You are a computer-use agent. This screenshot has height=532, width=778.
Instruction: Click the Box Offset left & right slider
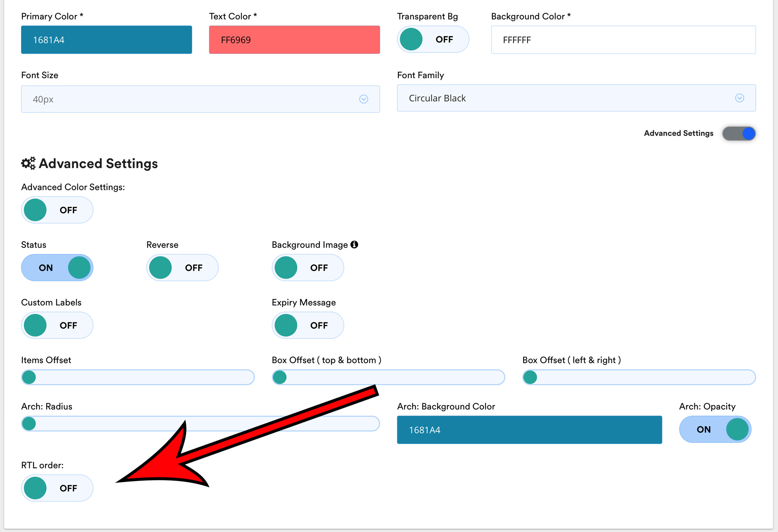(639, 377)
